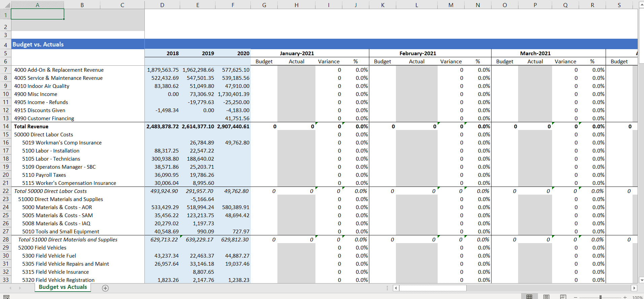The height and width of the screenshot is (299, 644).
Task: Click vertical scrollbar down arrow
Action: click(642, 280)
